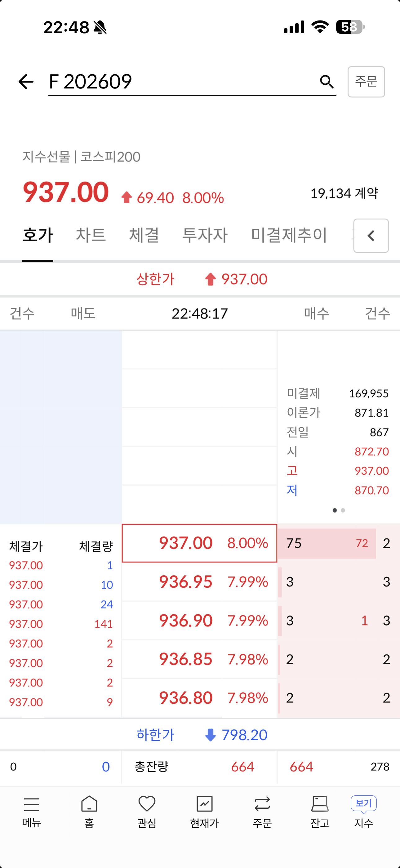Tap the 주문 button near search
The image size is (400, 868).
coord(366,82)
